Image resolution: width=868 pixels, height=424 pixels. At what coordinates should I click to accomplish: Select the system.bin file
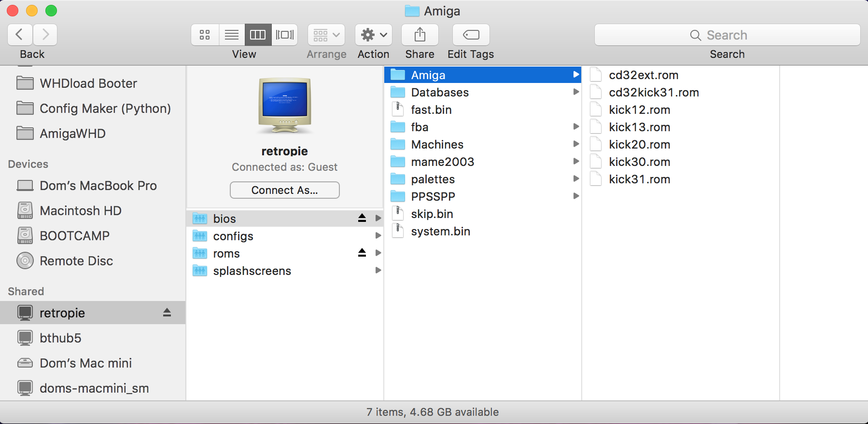coord(483,231)
